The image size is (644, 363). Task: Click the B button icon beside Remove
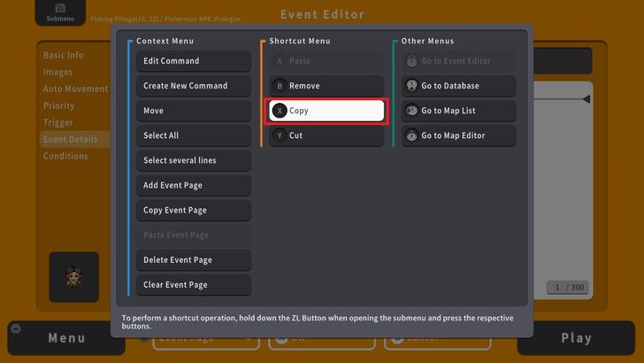(280, 86)
